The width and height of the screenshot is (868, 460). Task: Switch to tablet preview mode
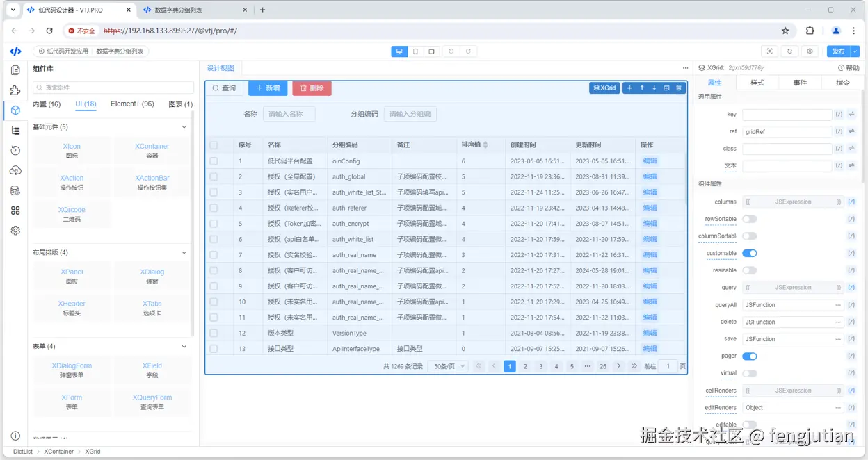click(x=432, y=51)
